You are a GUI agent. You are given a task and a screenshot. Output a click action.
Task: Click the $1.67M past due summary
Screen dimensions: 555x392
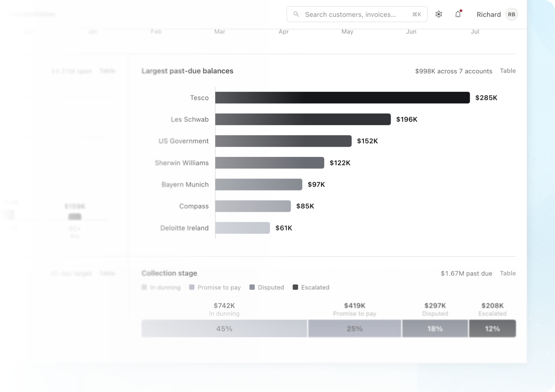pyautogui.click(x=466, y=273)
